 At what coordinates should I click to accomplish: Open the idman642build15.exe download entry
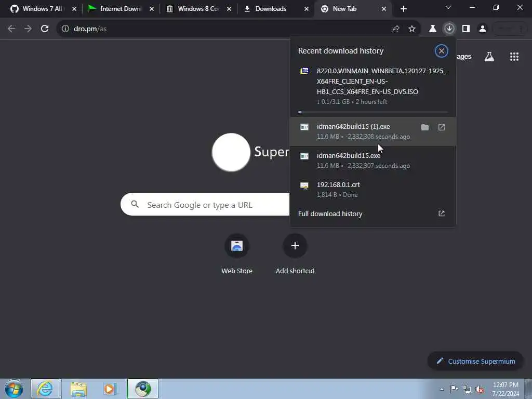point(373,161)
